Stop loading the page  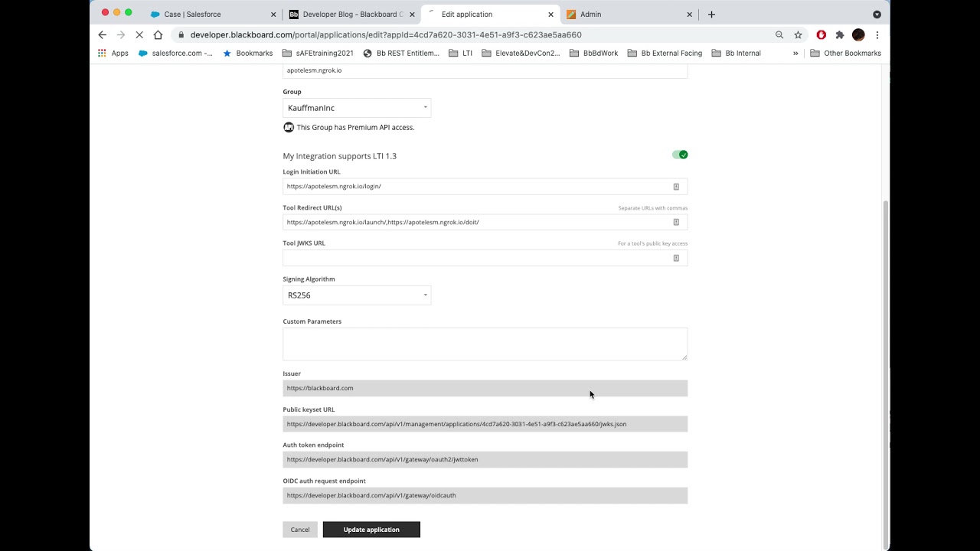(x=139, y=34)
